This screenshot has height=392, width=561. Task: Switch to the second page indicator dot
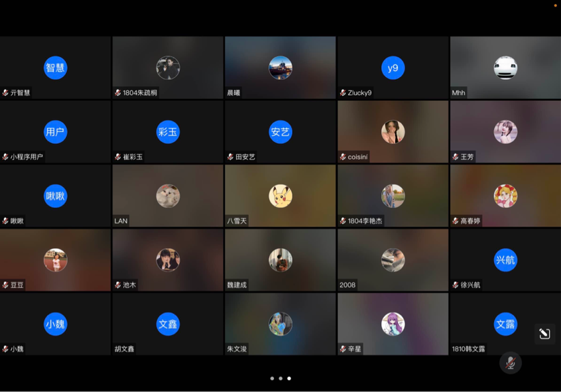pyautogui.click(x=280, y=378)
